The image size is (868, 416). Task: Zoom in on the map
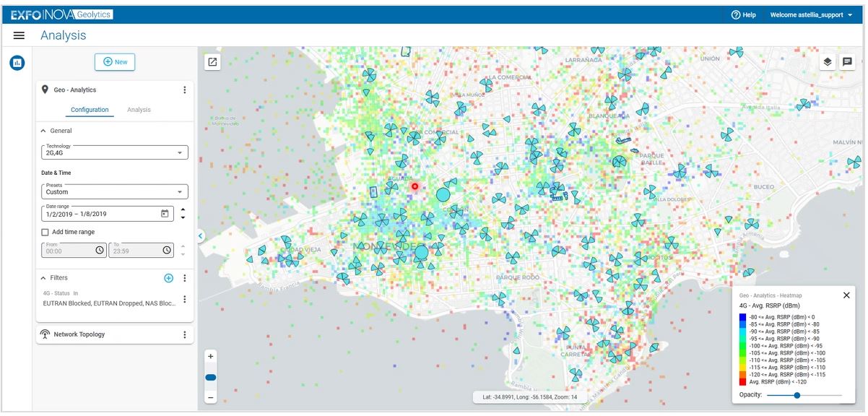point(211,357)
